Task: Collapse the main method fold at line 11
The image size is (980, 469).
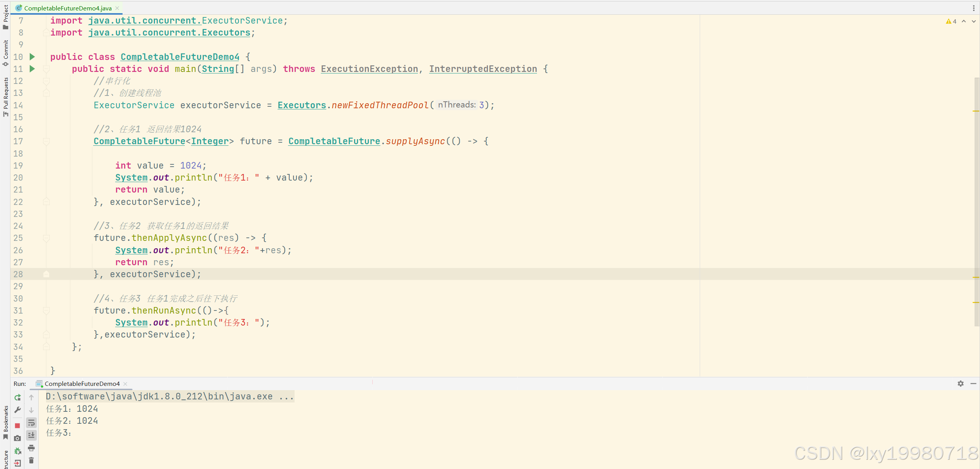Action: (46, 69)
